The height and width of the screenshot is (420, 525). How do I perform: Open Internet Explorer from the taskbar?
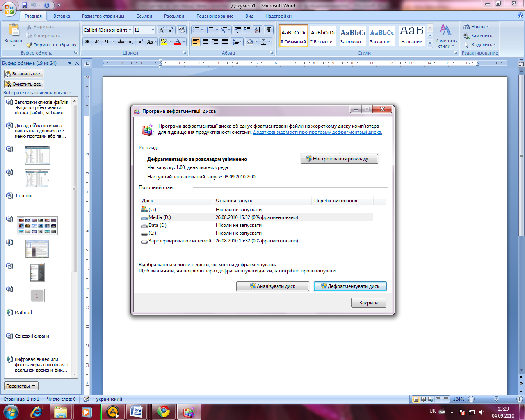click(36, 412)
